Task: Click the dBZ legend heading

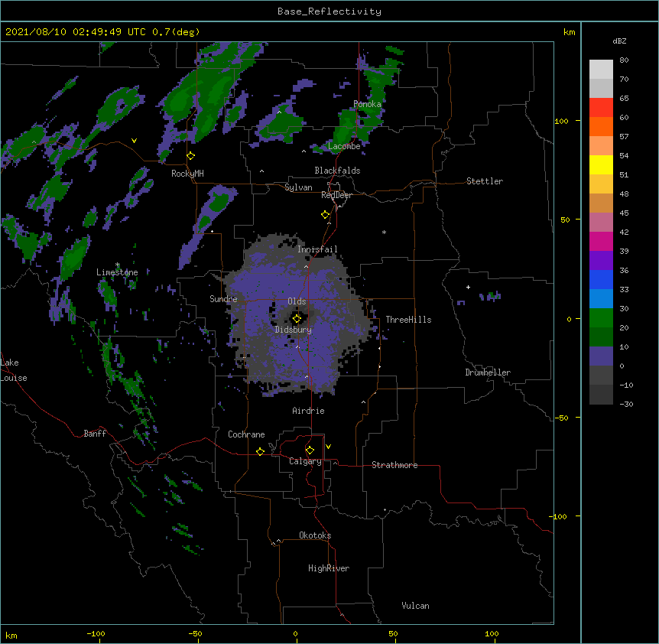Action: point(619,41)
